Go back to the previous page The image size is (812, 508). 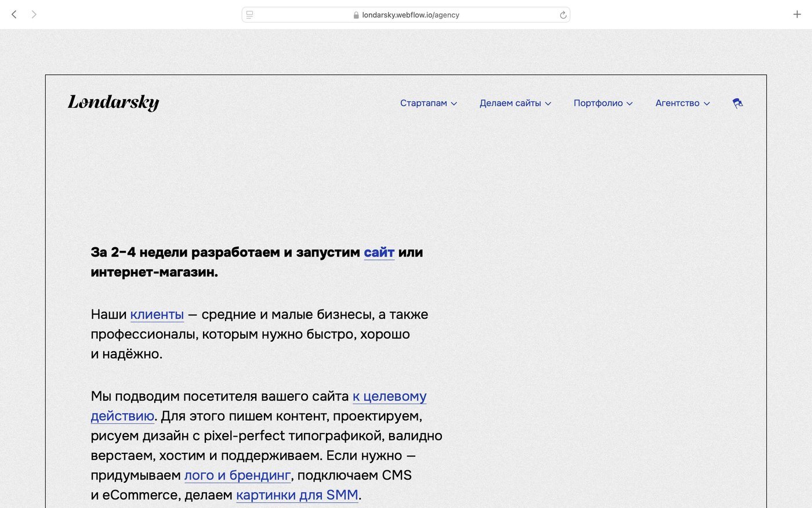coord(14,15)
